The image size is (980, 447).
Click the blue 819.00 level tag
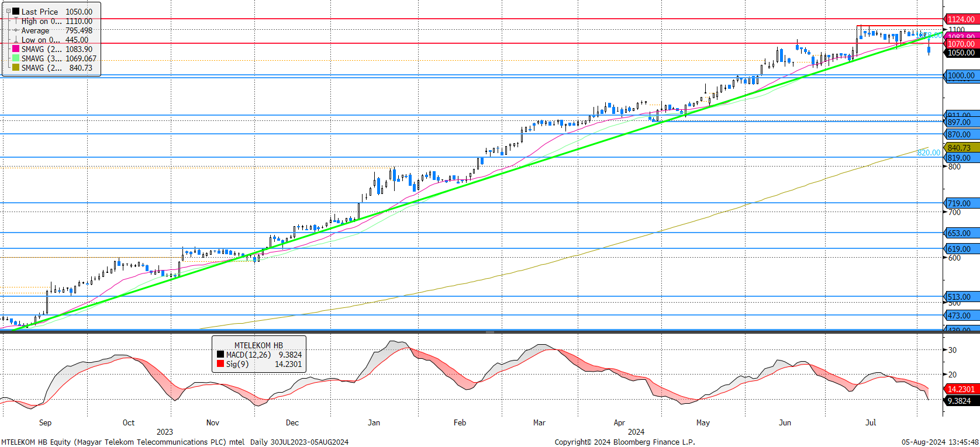[x=962, y=158]
